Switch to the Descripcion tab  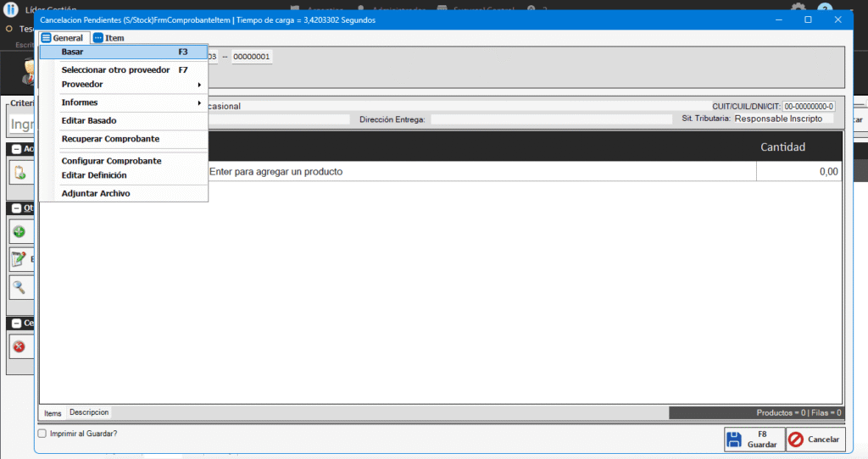89,412
